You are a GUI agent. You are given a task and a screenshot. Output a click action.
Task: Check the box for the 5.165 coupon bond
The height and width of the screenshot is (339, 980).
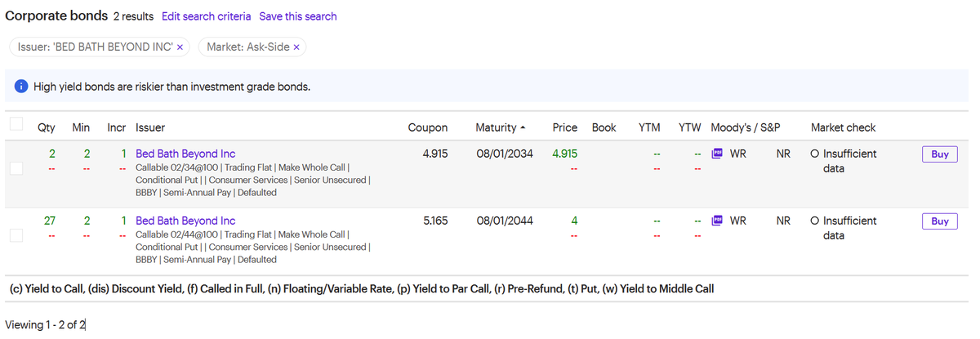point(16,235)
